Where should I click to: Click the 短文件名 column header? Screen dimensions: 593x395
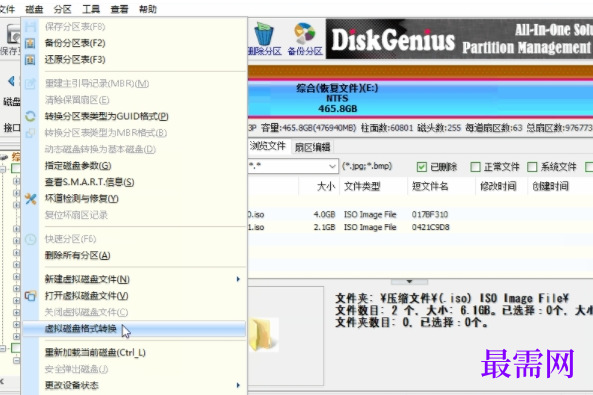(x=441, y=186)
